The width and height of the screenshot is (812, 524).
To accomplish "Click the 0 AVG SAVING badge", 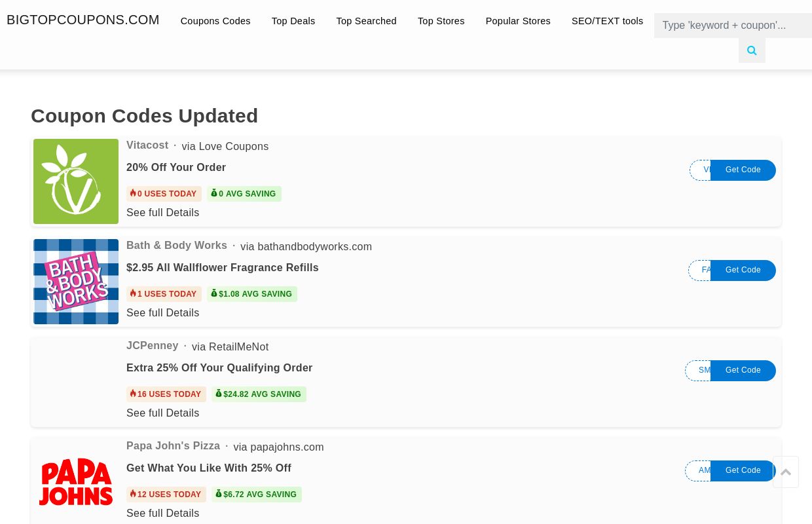I will click(244, 194).
